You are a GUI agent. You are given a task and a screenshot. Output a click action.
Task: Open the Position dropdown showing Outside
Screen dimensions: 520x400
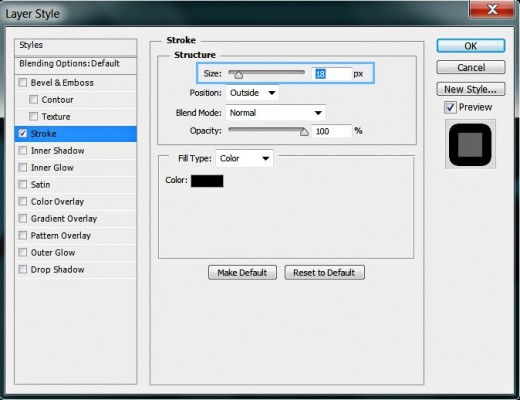(x=252, y=93)
